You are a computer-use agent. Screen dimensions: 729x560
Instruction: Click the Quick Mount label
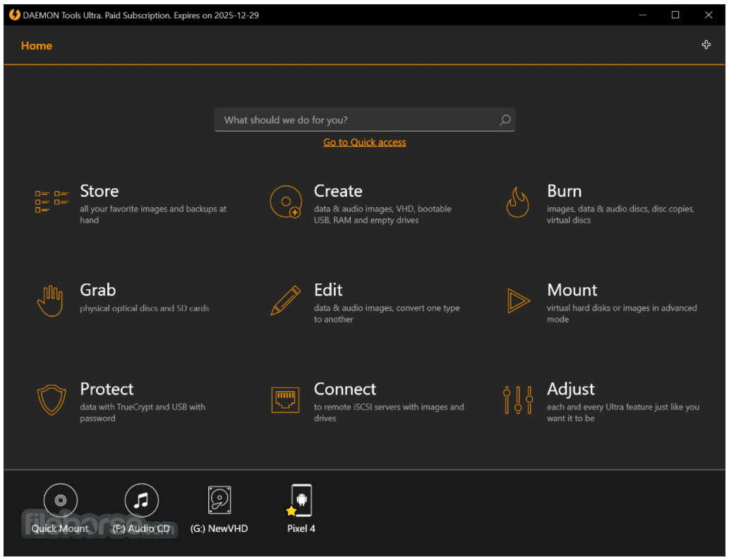click(60, 528)
